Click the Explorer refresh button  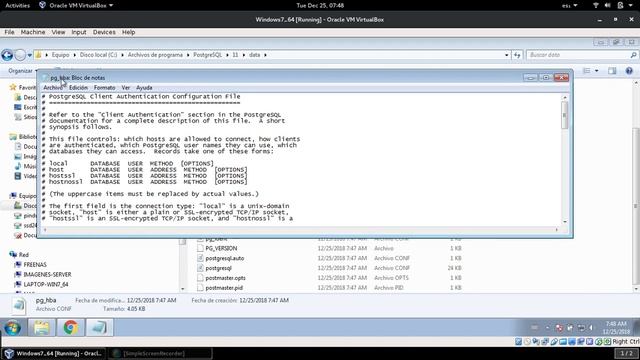[517, 55]
